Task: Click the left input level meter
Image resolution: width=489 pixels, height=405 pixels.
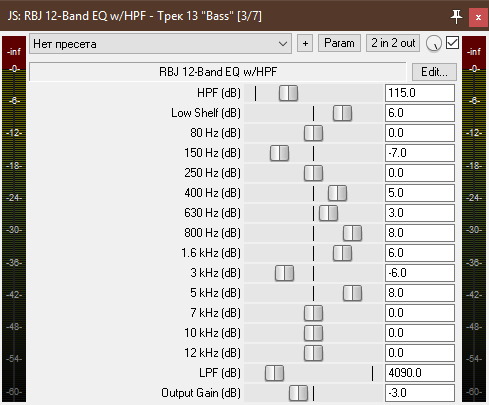Action: pos(14,219)
